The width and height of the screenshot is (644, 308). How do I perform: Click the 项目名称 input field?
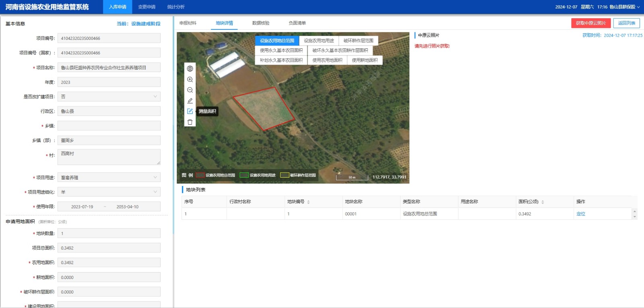click(109, 68)
